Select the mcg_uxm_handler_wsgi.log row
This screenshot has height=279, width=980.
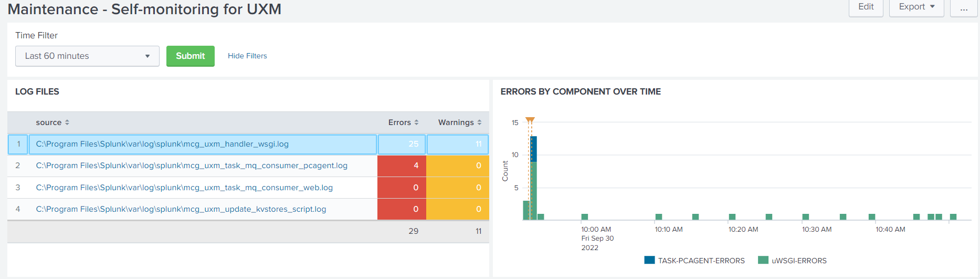click(x=162, y=144)
